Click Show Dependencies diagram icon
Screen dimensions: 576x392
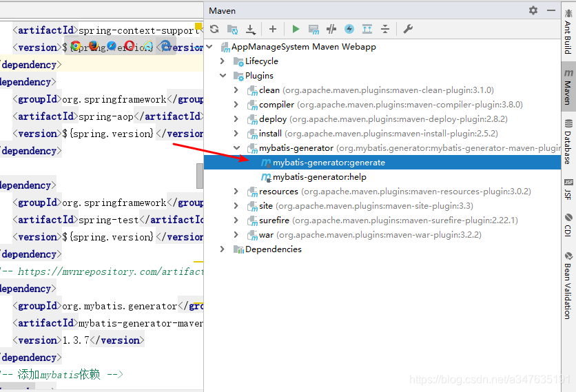pos(367,29)
